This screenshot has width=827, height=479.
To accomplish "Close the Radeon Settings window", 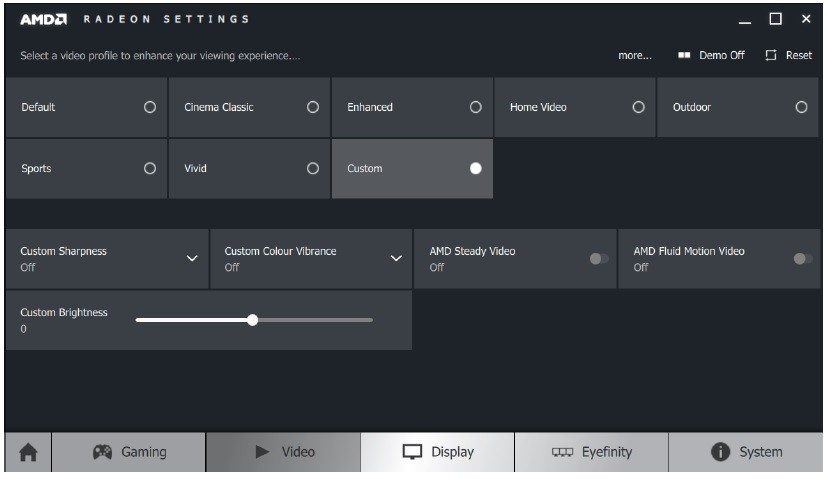I will click(806, 20).
